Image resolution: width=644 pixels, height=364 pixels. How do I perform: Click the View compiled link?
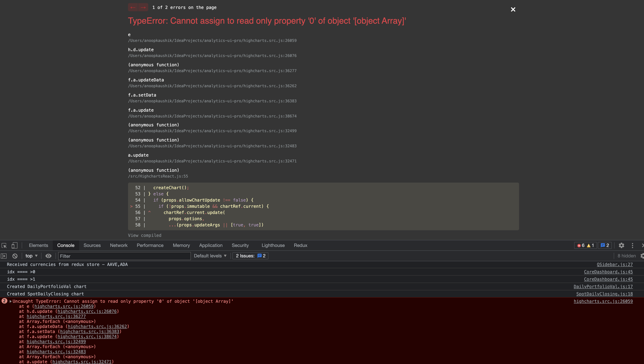[145, 235]
